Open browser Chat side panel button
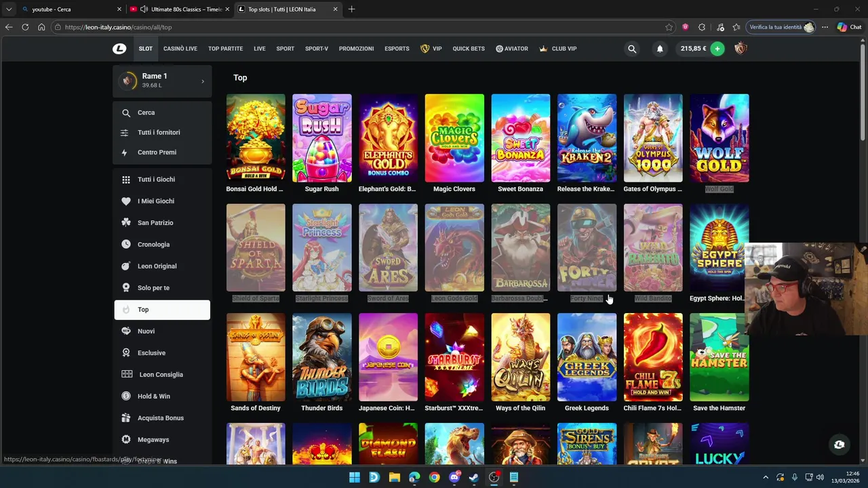Image resolution: width=868 pixels, height=488 pixels. click(850, 27)
